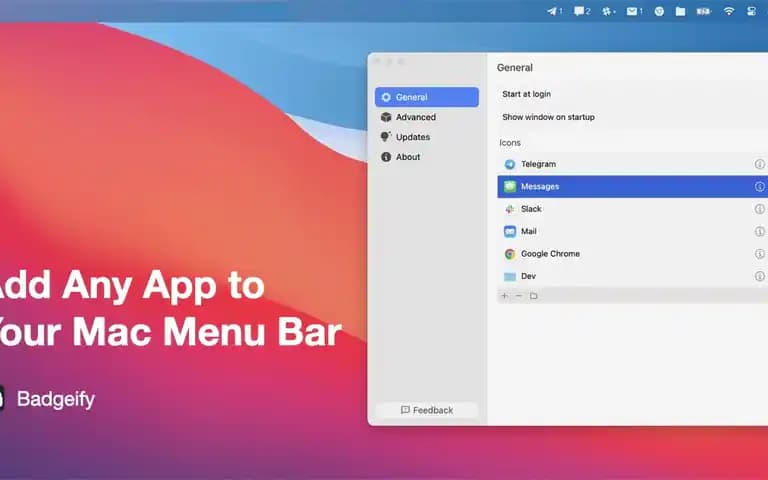
Task: Open info for Google Chrome row
Action: click(x=759, y=254)
